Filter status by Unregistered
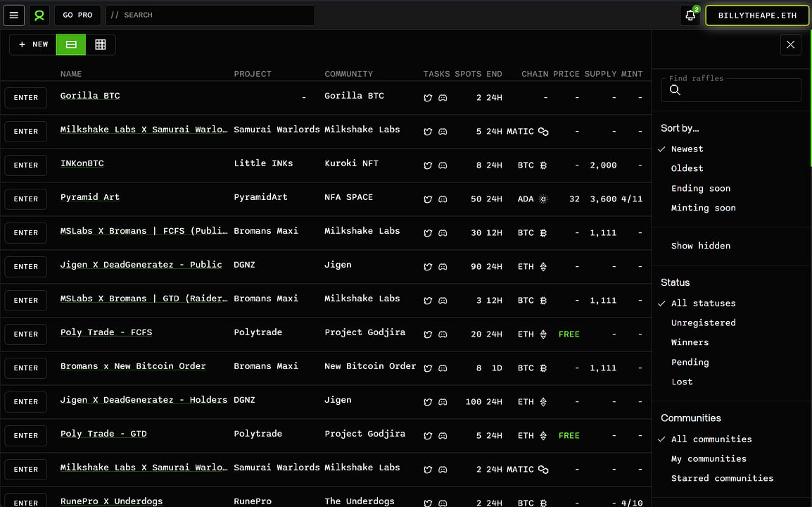This screenshot has width=812, height=507. 703,323
